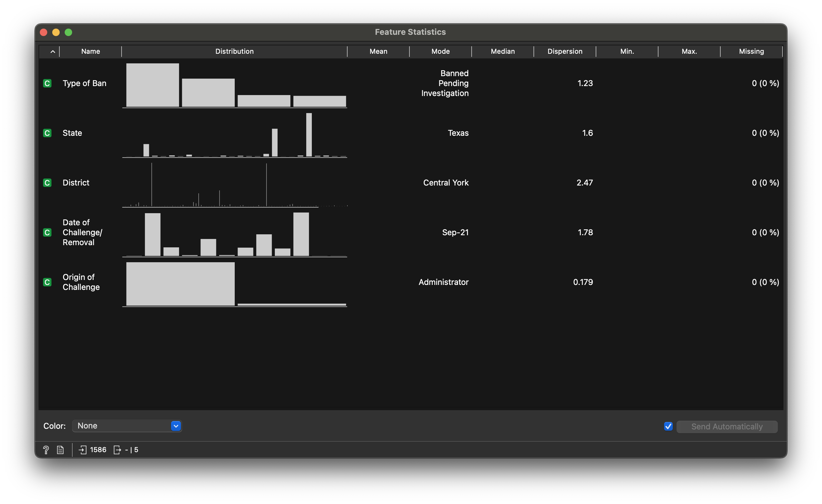This screenshot has width=822, height=504.
Task: Click categorical icon beside Origin of Challenge
Action: tap(47, 282)
